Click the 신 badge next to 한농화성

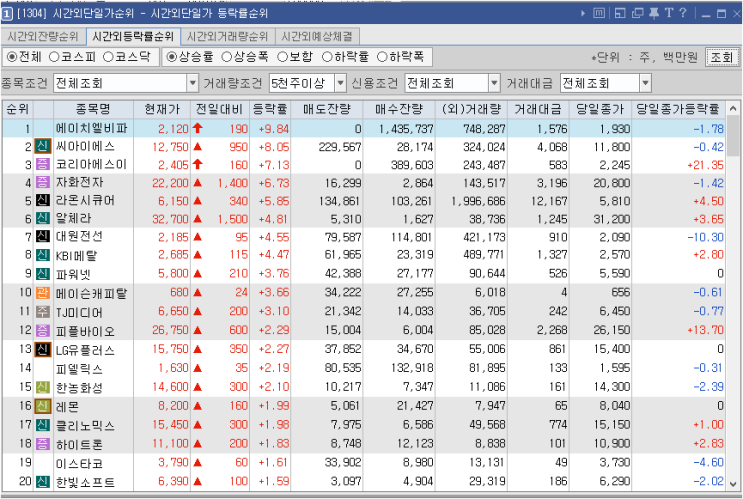pyautogui.click(x=43, y=387)
